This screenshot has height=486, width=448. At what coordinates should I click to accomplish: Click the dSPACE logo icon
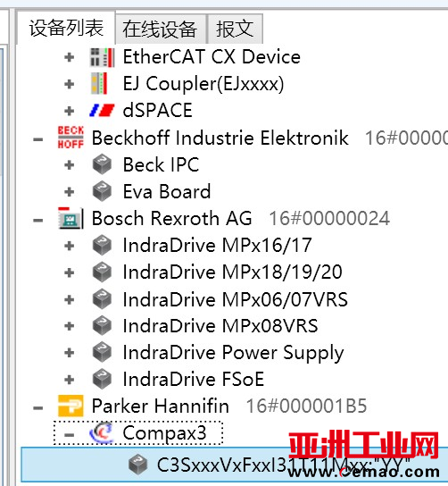click(102, 111)
